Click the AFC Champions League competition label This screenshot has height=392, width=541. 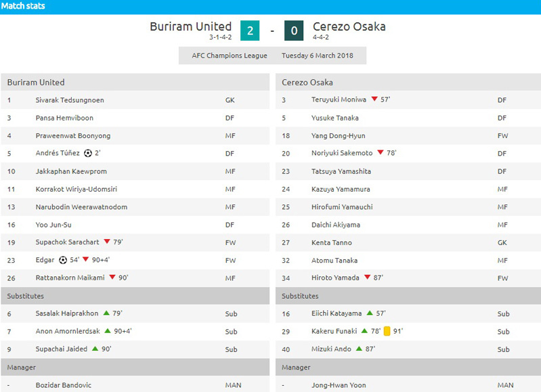pos(230,56)
